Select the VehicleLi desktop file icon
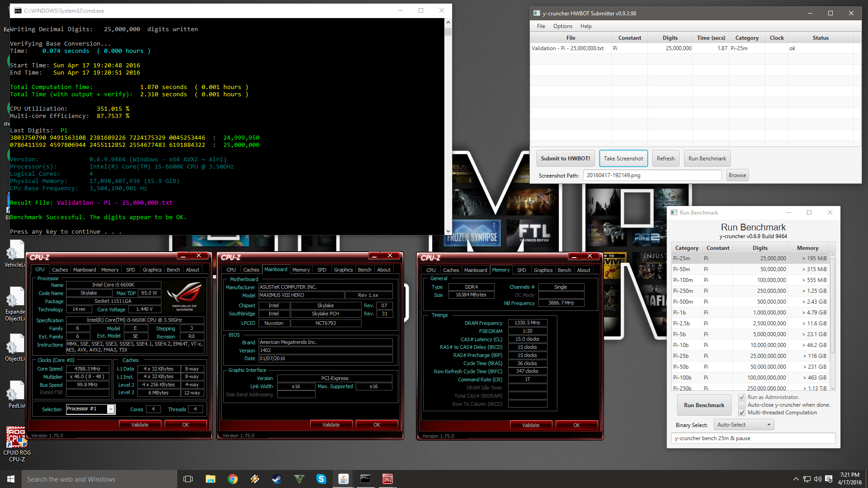This screenshot has height=488, width=868. [x=15, y=253]
